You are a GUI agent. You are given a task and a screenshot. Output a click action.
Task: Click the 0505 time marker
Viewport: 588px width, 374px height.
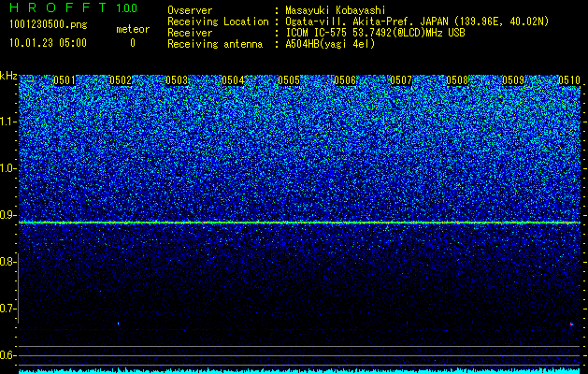pos(289,80)
